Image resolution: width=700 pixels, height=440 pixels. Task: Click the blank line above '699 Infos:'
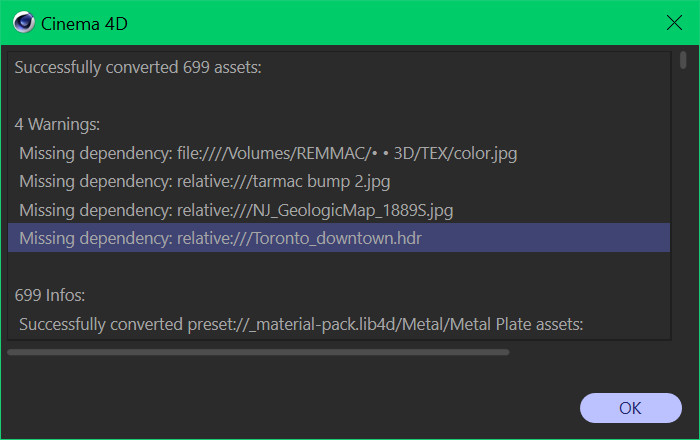[x=339, y=266]
